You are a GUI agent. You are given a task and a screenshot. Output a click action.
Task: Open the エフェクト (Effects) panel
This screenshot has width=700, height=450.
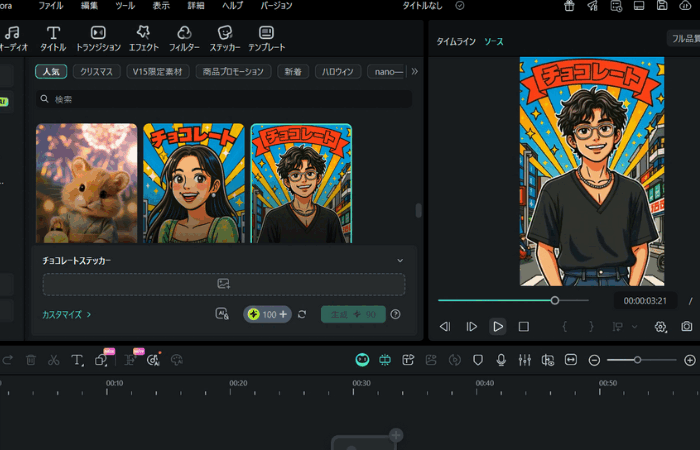coord(144,38)
